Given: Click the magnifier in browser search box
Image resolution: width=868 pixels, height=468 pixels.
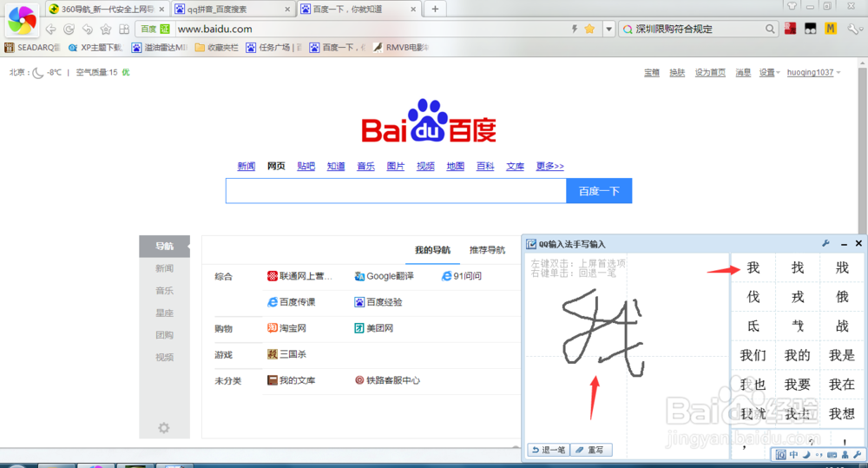Looking at the screenshot, I should coord(770,29).
